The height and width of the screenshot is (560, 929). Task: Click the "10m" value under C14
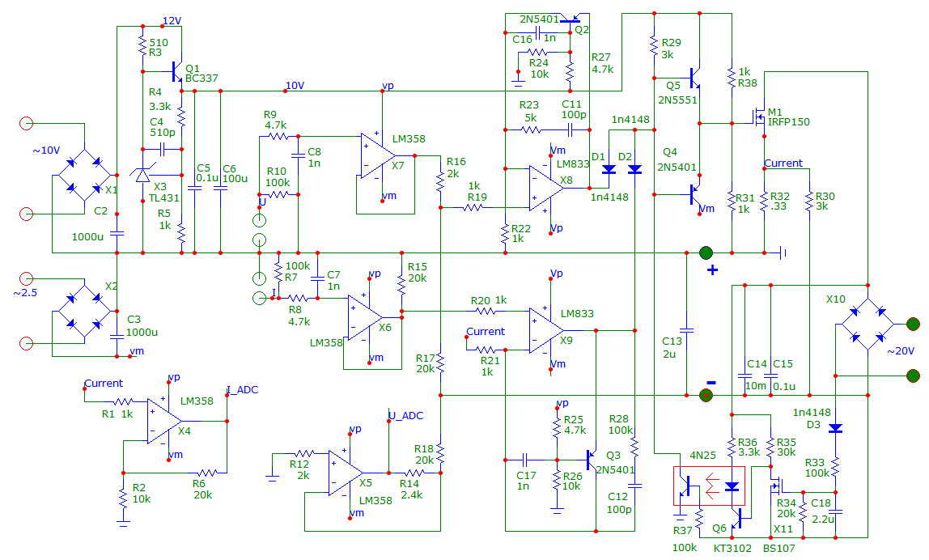coord(755,386)
